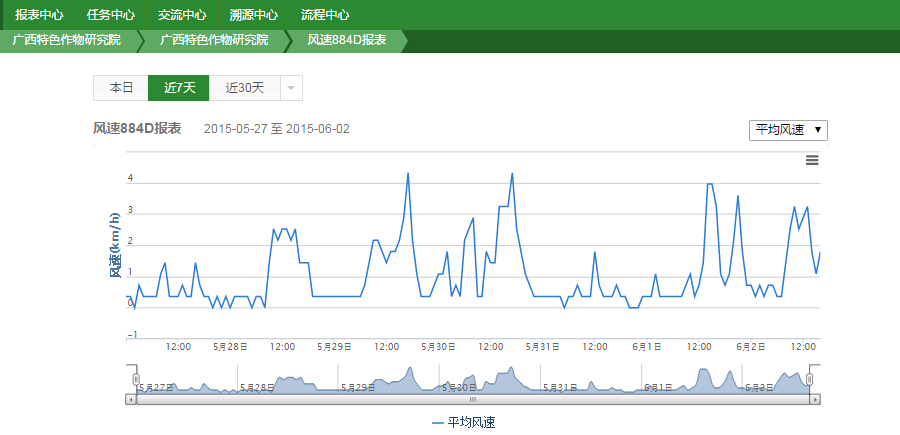Click the navigator scrollbar left arrow
Viewport: 900px width, 435px height.
[130, 399]
